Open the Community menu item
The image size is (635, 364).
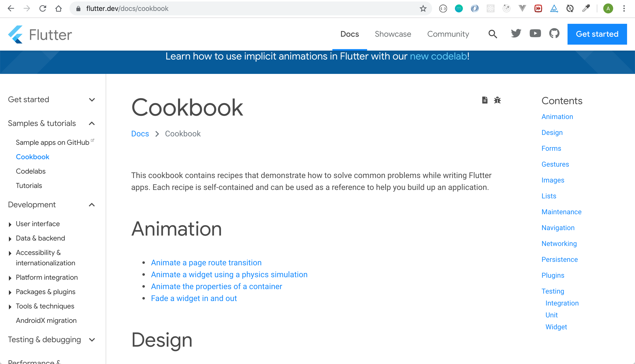[448, 34]
